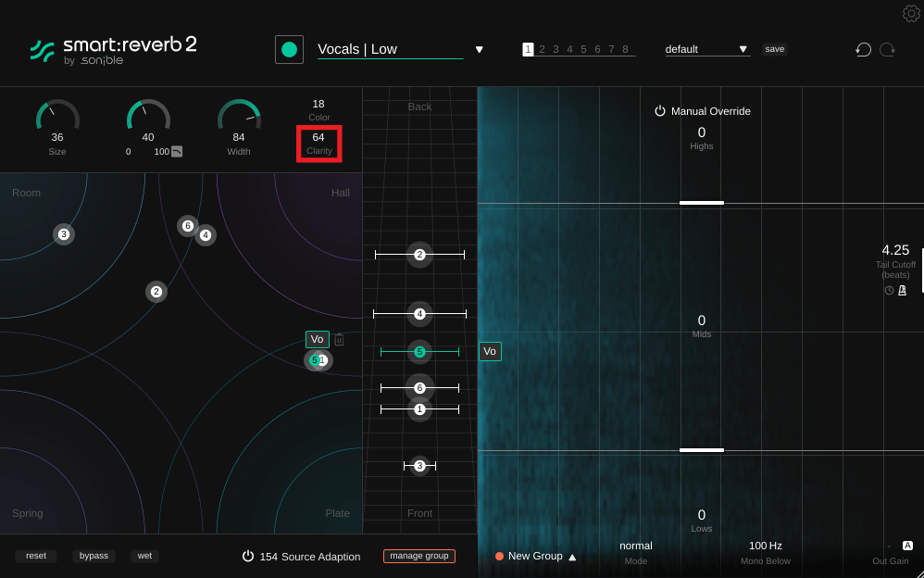Viewport: 924px width, 578px height.
Task: Select node 6 in depth view
Action: click(419, 388)
